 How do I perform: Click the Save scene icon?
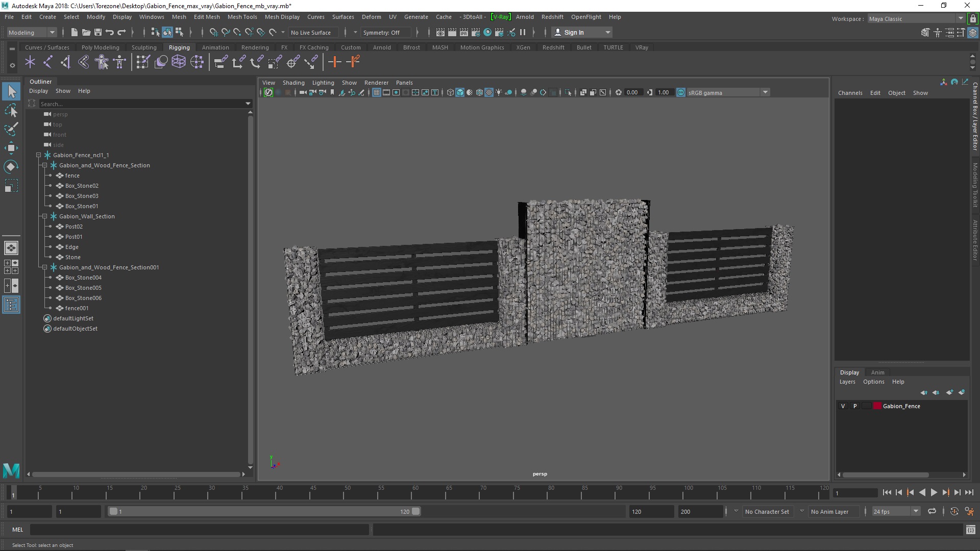tap(98, 33)
